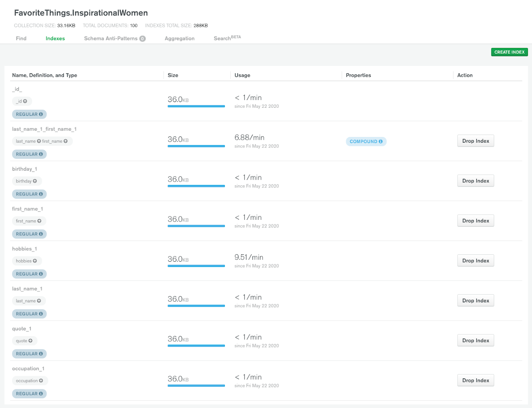
Task: Click the index name 'occupation_1'
Action: [28, 369]
